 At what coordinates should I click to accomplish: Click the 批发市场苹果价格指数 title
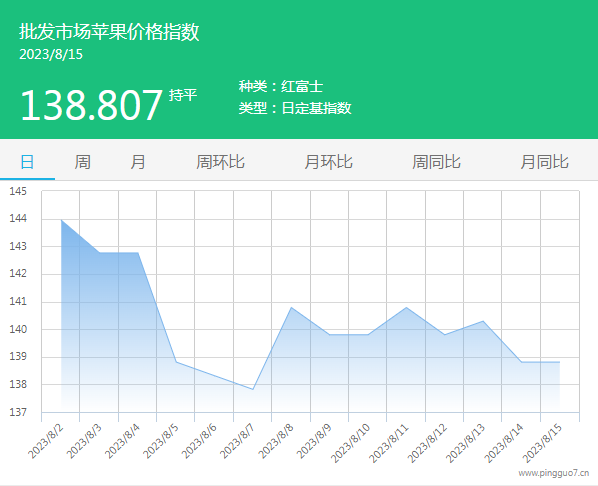(109, 31)
